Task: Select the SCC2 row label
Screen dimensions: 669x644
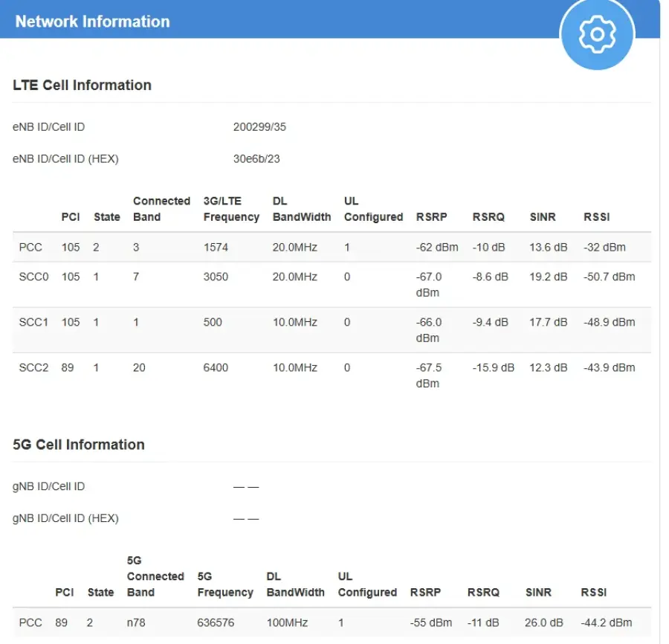Action: [x=33, y=367]
